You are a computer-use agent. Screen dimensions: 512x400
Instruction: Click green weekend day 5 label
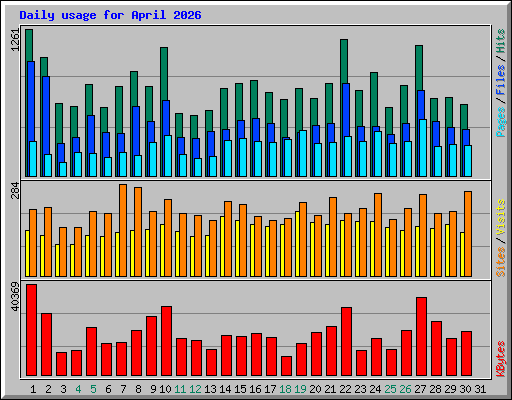(x=93, y=389)
